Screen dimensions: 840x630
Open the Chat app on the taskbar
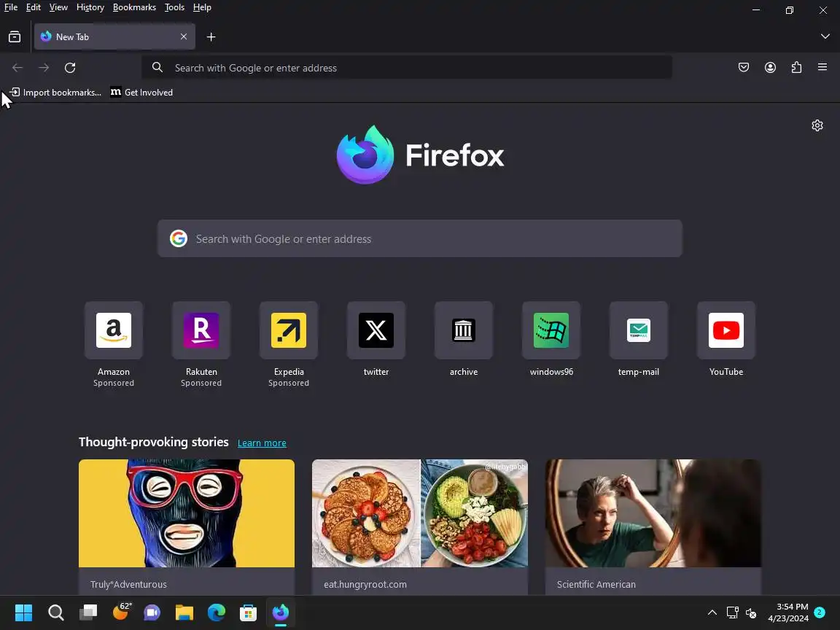pos(152,612)
